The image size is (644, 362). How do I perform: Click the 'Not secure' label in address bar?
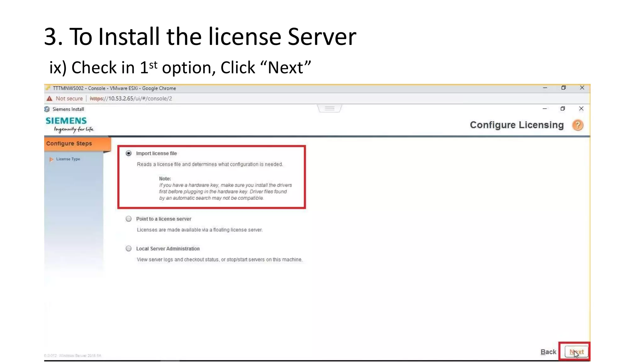point(69,99)
